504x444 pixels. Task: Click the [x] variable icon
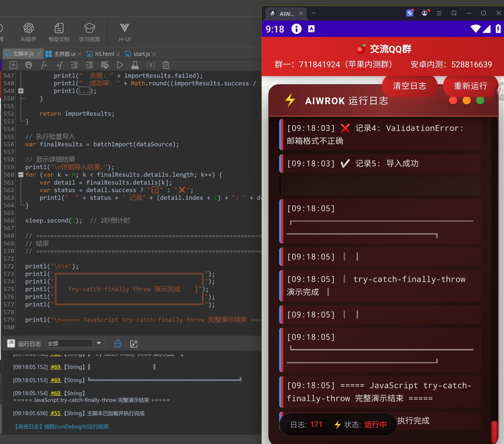(151, 65)
